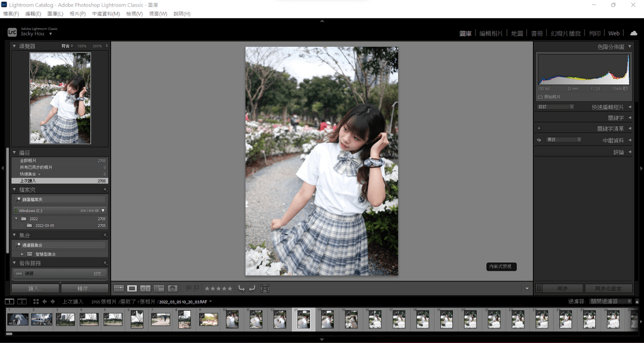This screenshot has width=644, height=343.
Task: Click the Lightroom Classic logo icon
Action: pyautogui.click(x=12, y=32)
